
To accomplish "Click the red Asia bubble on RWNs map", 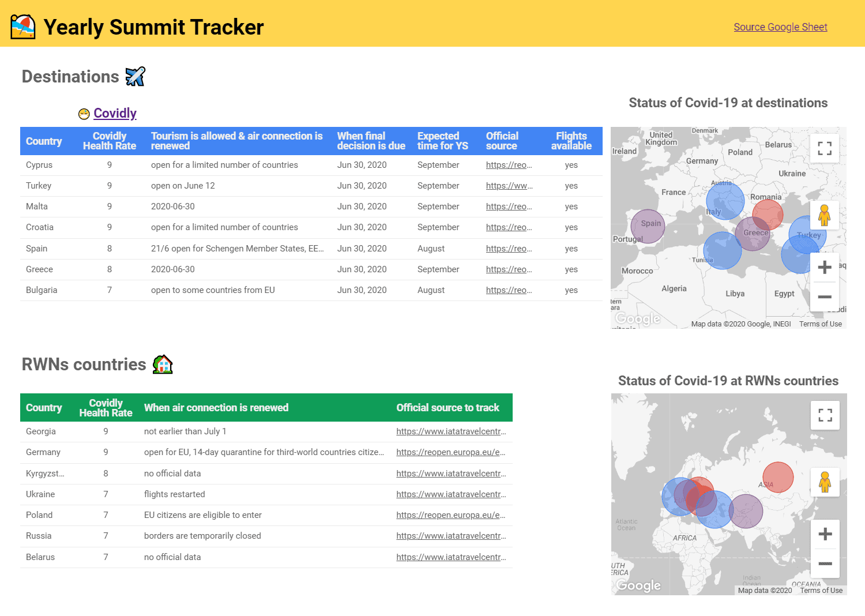I will coord(778,477).
